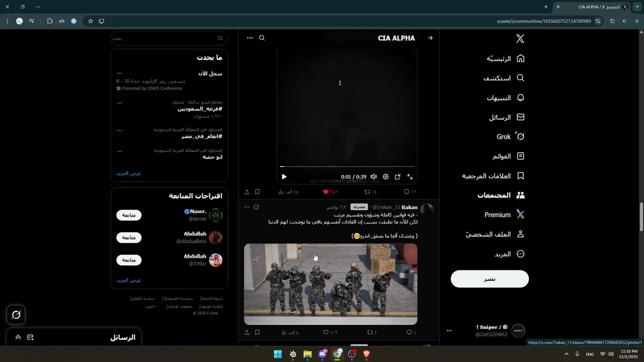Seek on the video progress bar

coord(347,166)
